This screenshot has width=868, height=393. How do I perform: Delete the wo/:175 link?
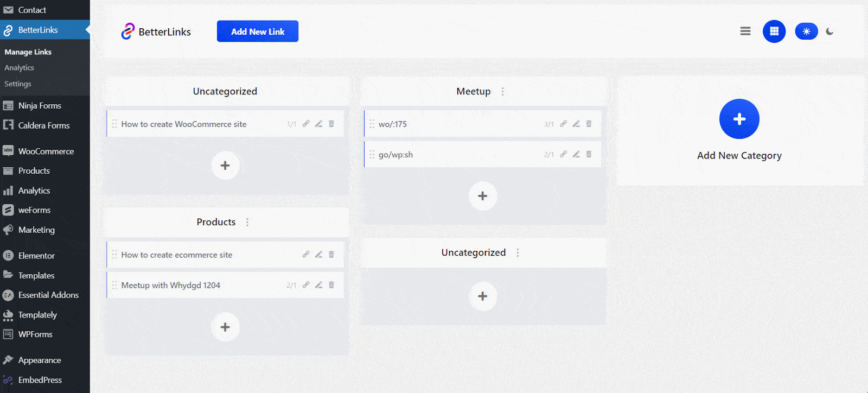[x=589, y=124]
